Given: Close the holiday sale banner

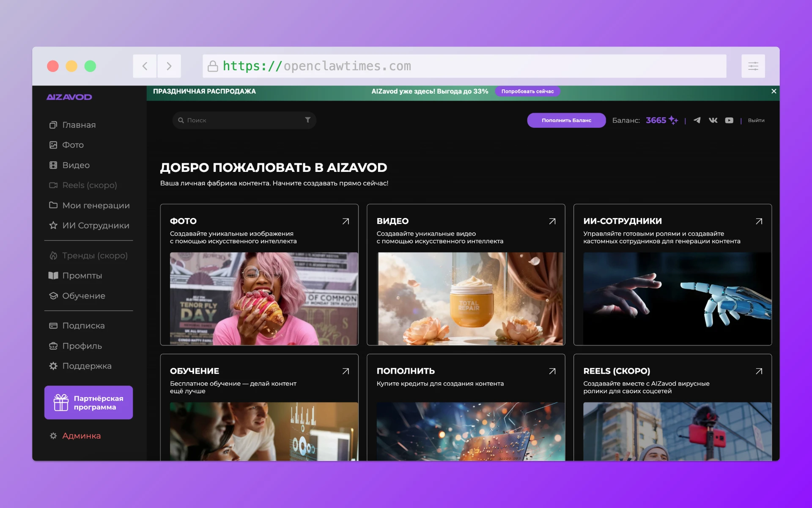Looking at the screenshot, I should [x=774, y=91].
